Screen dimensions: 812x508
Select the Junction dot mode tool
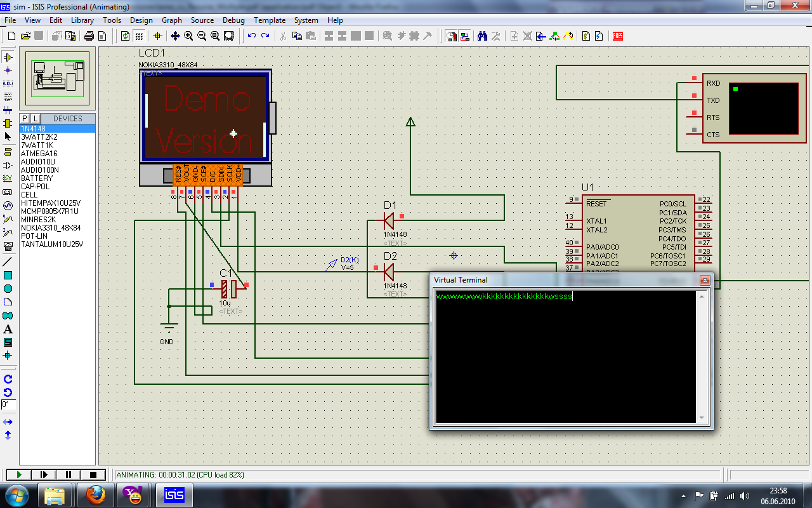8,70
